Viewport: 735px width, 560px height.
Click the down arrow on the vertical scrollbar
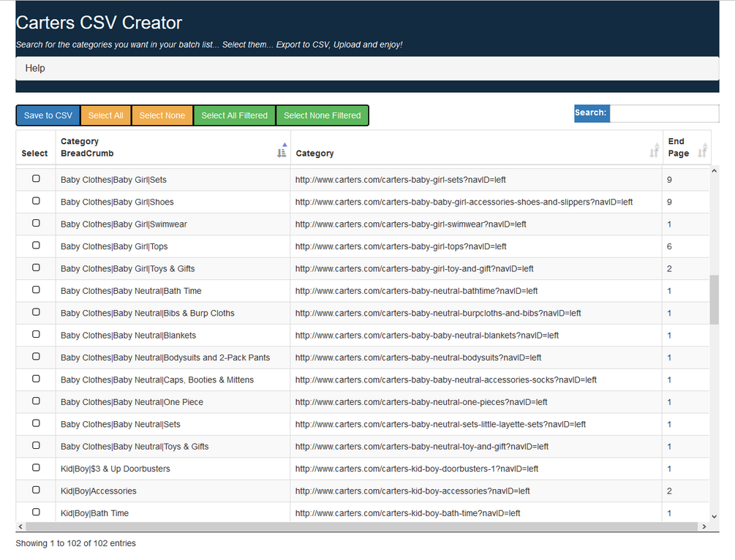[715, 515]
